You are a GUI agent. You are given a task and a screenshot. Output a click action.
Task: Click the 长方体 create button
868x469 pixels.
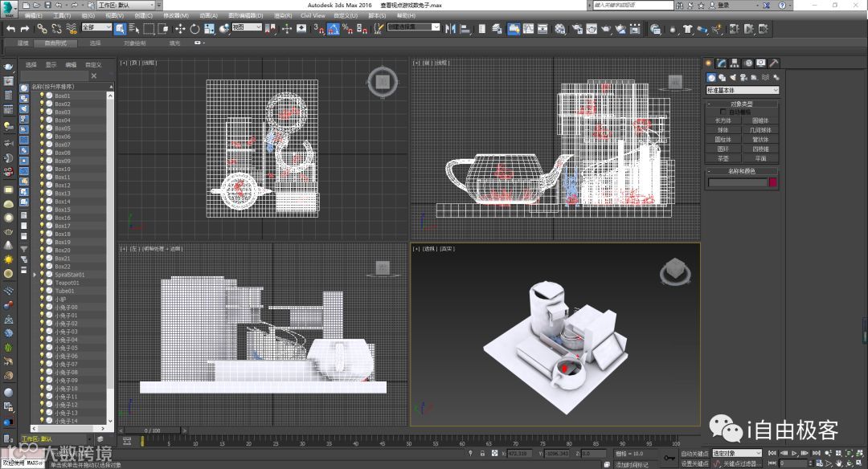[723, 120]
